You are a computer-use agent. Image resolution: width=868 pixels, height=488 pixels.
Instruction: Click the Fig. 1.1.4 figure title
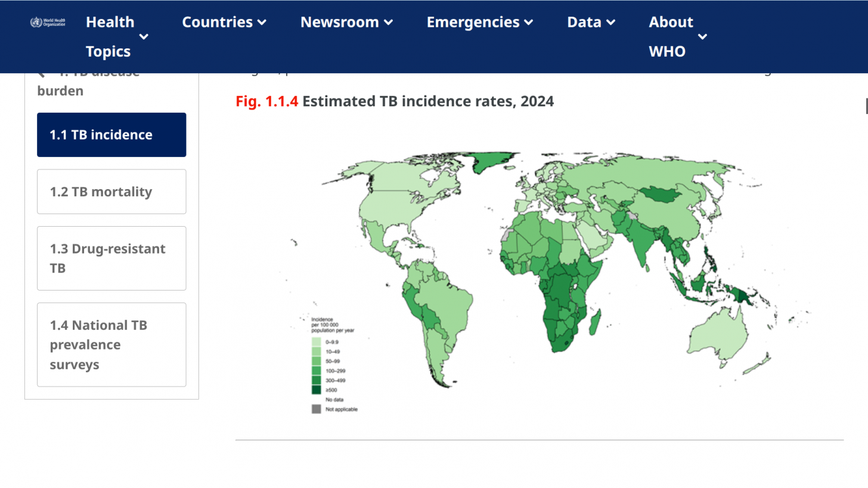coord(395,101)
